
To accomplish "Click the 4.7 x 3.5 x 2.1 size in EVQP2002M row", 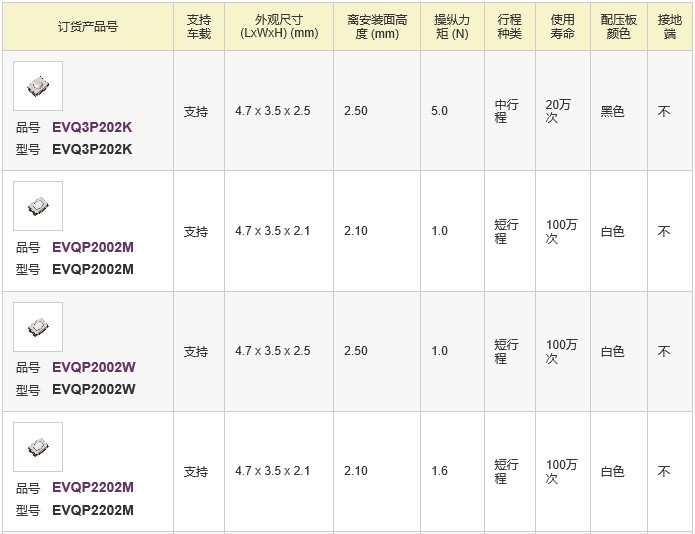I will pos(273,231).
